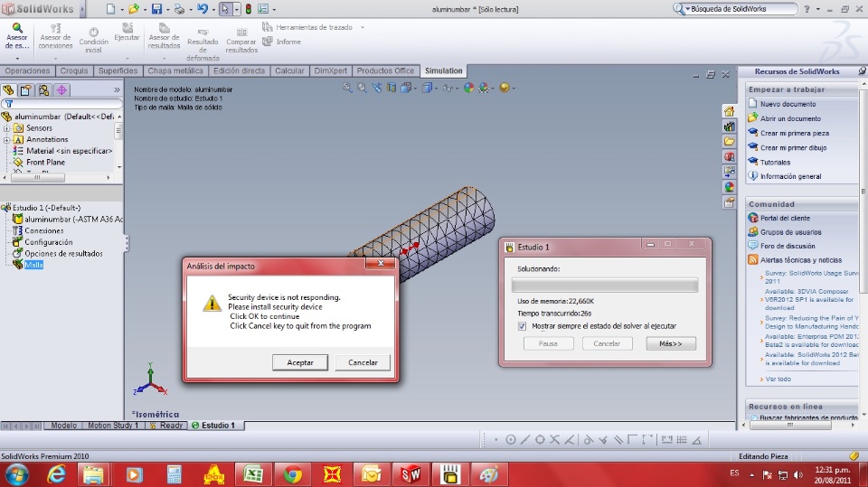
Task: Click Cancelar in Análisis del impacto dialog
Action: pos(363,362)
